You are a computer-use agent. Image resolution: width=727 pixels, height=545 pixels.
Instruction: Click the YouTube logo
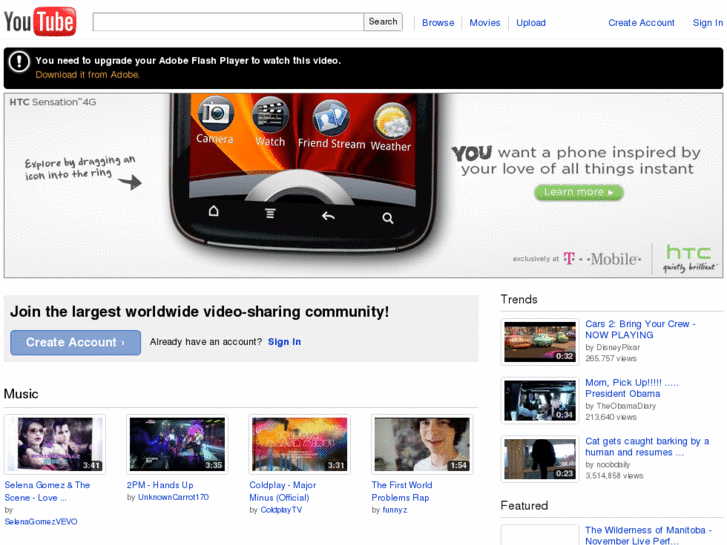click(x=40, y=21)
